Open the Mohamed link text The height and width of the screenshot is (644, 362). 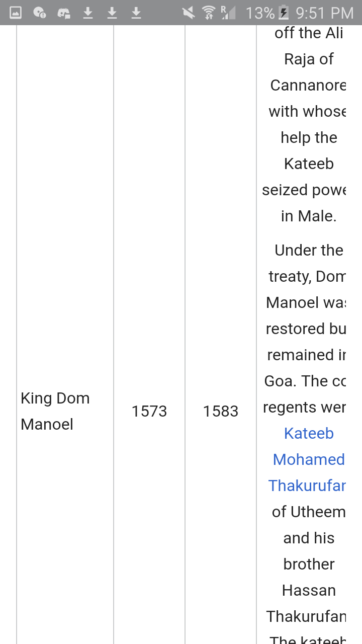tap(309, 459)
